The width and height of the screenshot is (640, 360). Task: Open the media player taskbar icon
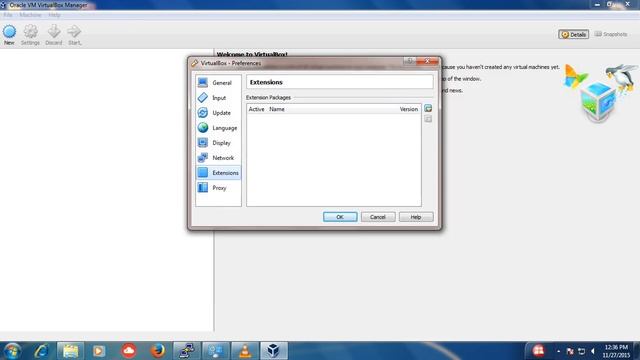pyautogui.click(x=99, y=351)
